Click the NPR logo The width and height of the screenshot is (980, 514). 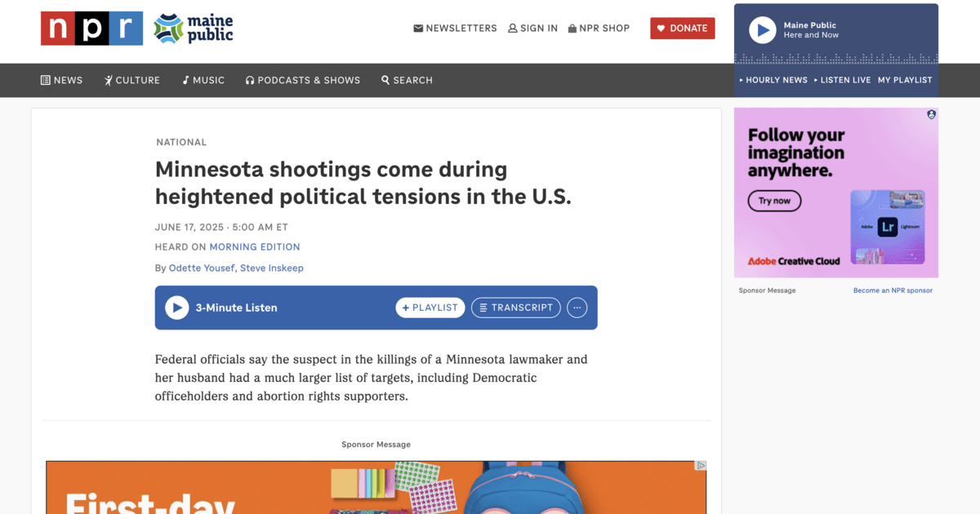[91, 29]
